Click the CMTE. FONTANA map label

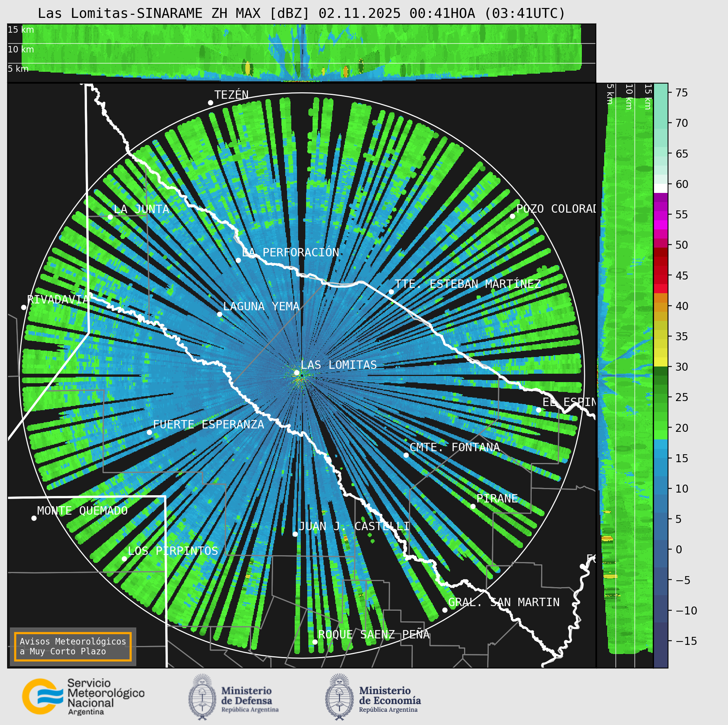pos(455,447)
